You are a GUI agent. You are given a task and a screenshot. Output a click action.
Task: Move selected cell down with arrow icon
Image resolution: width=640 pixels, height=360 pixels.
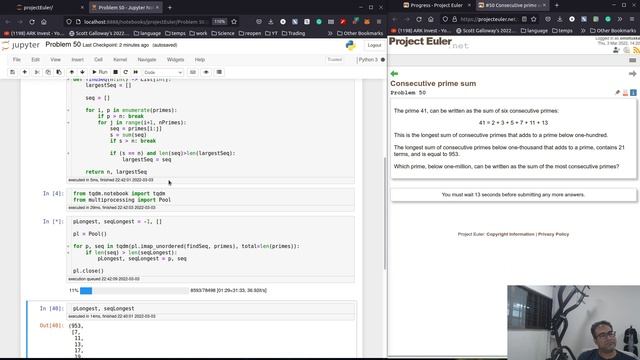click(x=82, y=72)
